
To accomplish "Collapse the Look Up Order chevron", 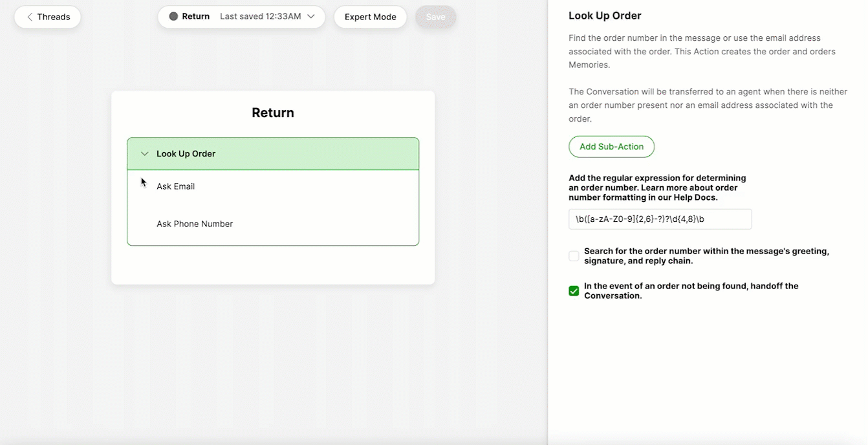I will pyautogui.click(x=145, y=154).
